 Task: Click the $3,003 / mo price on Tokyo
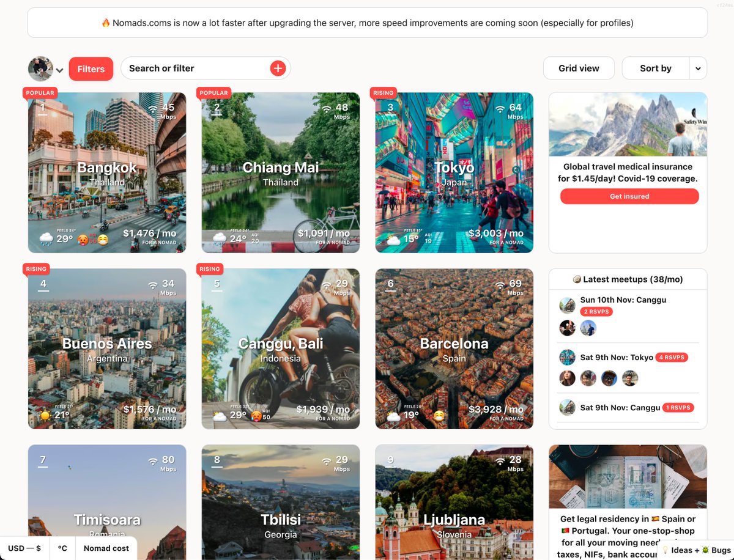[496, 233]
